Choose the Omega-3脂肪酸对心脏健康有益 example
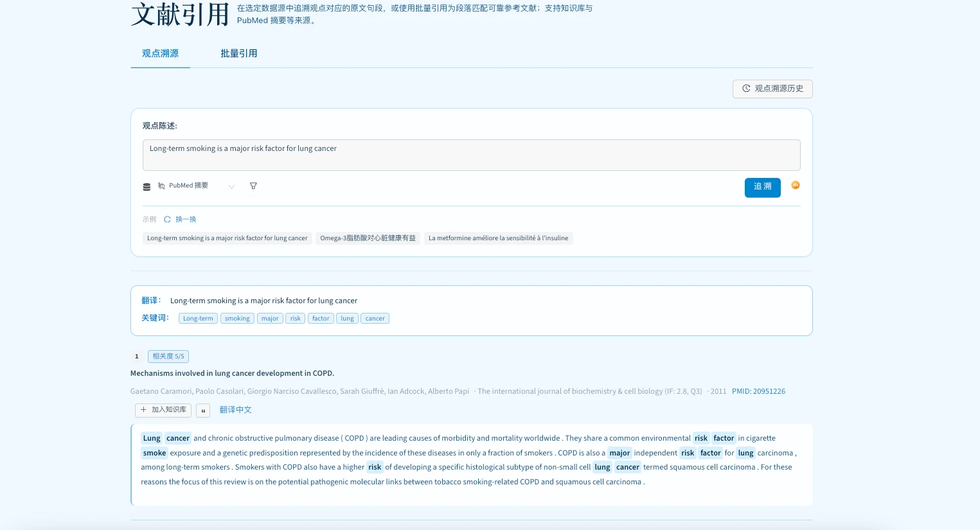 click(368, 238)
